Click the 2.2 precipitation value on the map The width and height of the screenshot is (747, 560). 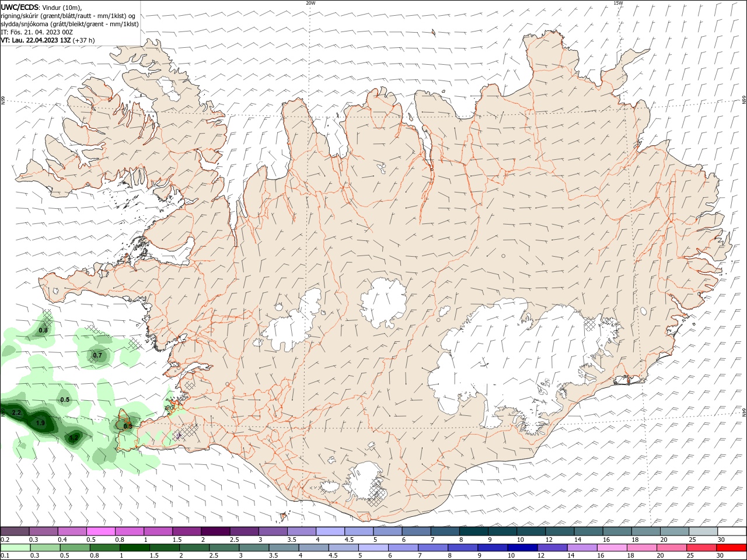(x=16, y=413)
